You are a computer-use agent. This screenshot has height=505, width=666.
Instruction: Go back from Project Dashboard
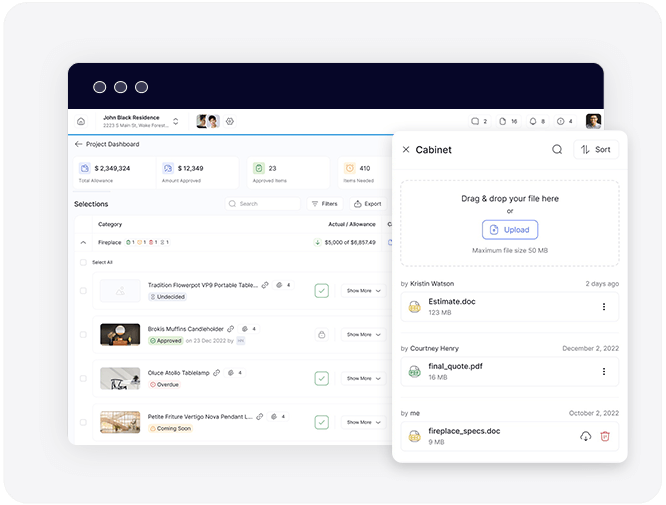coord(79,144)
